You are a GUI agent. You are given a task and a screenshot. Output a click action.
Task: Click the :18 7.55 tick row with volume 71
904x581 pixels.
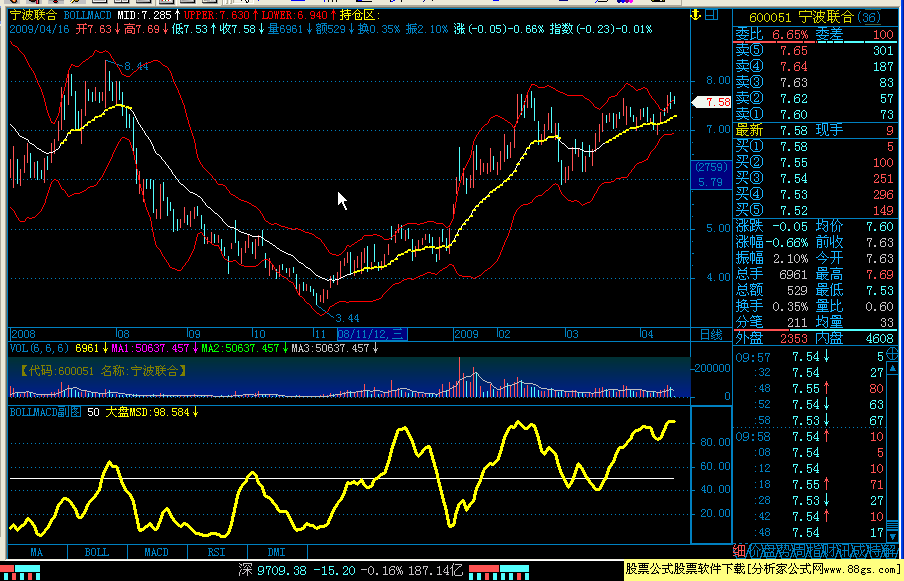tap(809, 484)
